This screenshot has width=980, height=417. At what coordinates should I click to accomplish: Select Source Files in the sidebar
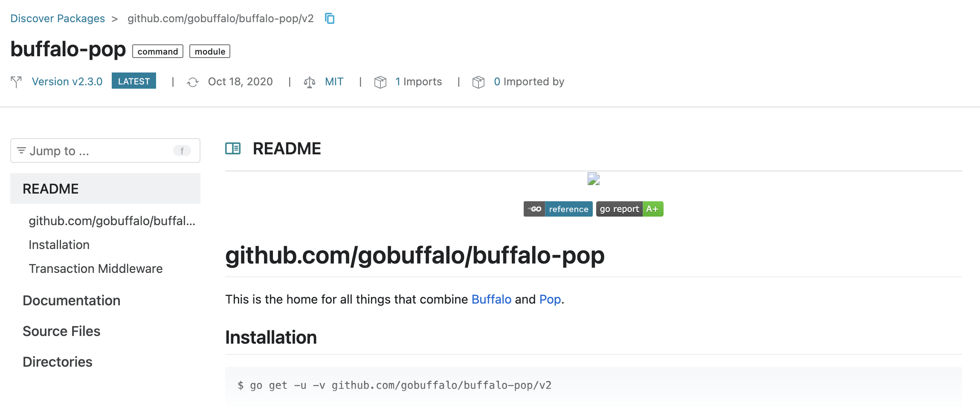61,331
